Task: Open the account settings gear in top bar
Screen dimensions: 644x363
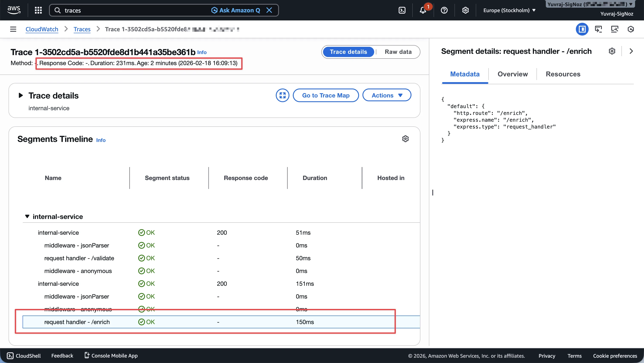Action: [x=465, y=10]
